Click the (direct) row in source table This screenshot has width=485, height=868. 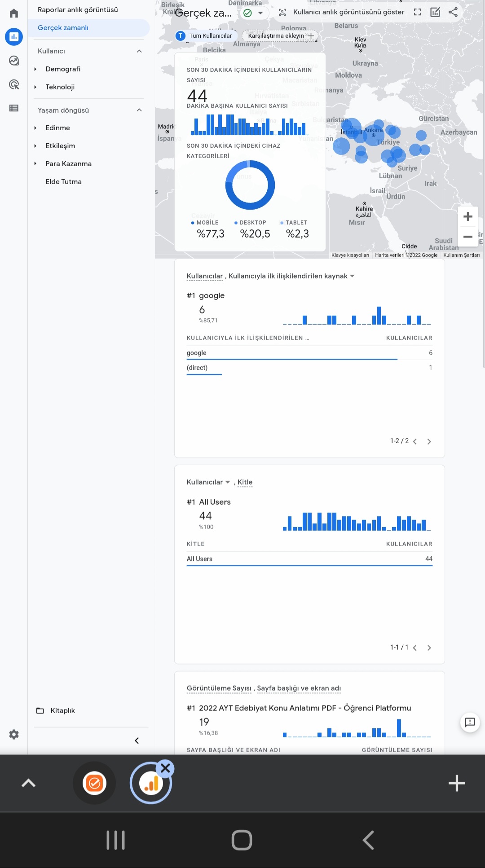click(309, 368)
